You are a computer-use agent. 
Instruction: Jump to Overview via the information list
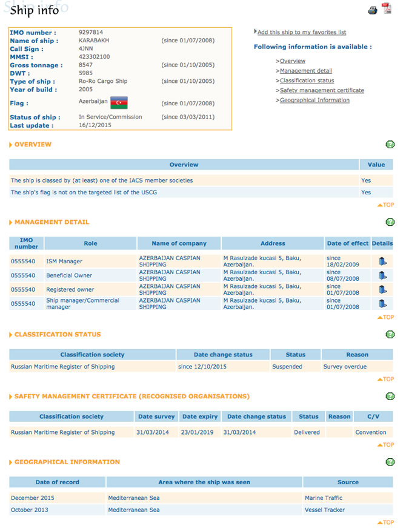[x=293, y=61]
